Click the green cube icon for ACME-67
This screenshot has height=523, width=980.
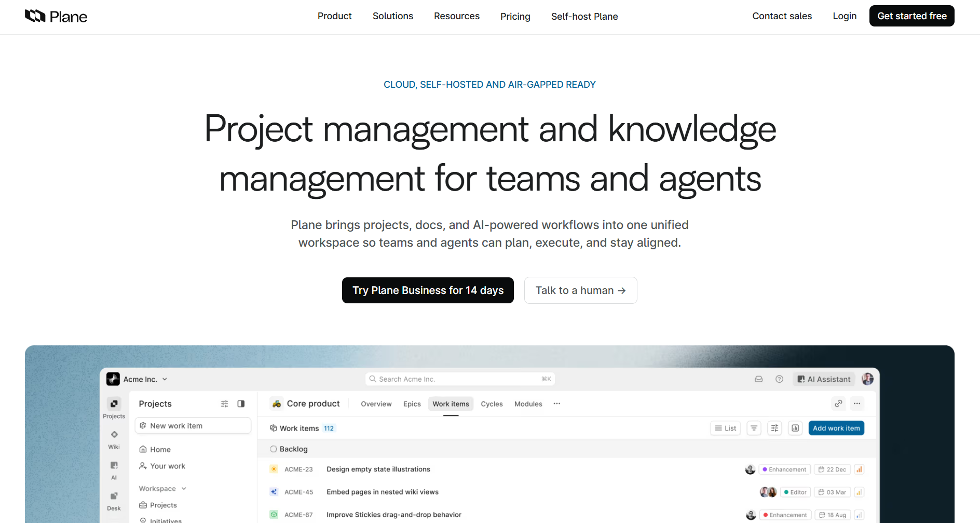(x=274, y=515)
